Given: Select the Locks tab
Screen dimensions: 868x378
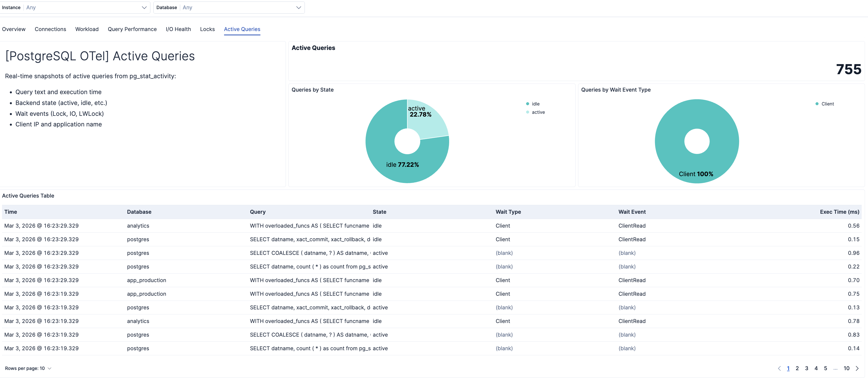Looking at the screenshot, I should [x=207, y=29].
